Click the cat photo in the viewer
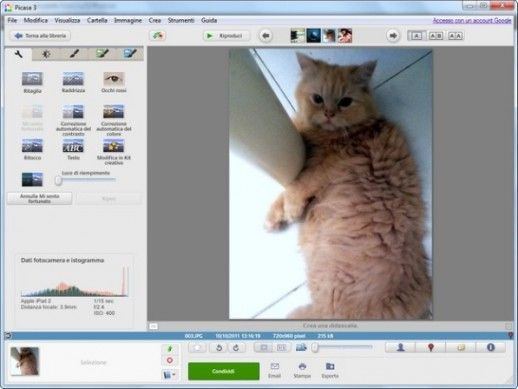Screen dimensions: 518x389 pyautogui.click(x=331, y=184)
